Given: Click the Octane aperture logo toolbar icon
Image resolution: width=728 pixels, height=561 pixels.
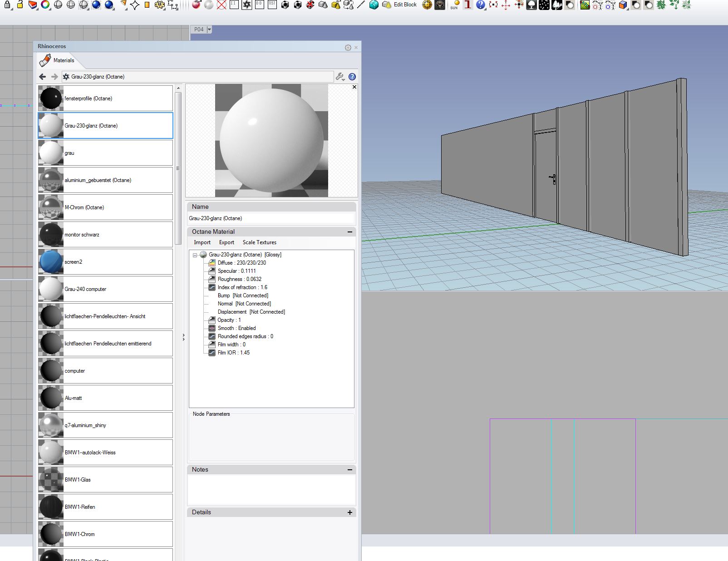Looking at the screenshot, I should click(x=247, y=5).
